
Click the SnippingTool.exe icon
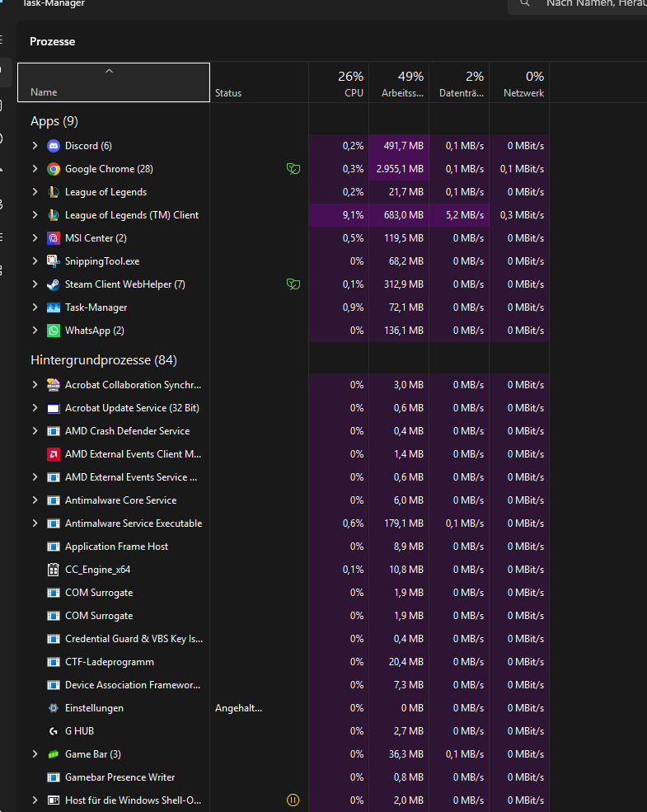pyautogui.click(x=54, y=261)
